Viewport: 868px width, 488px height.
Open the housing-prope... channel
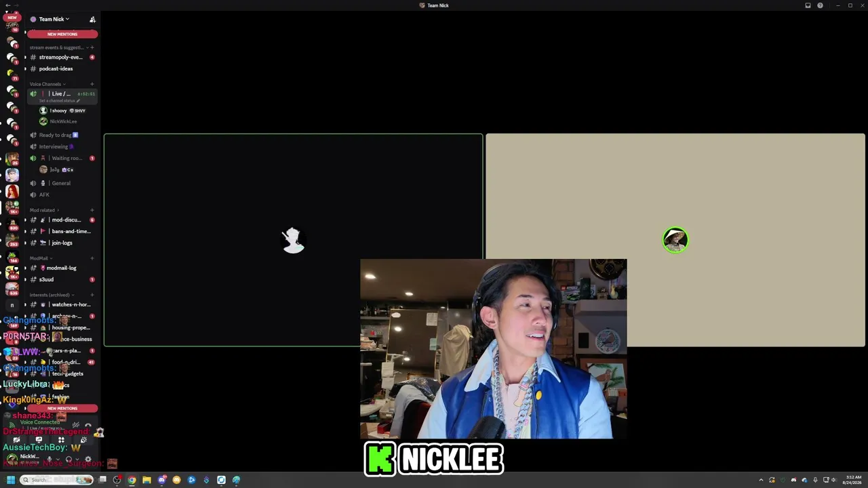tap(61, 327)
